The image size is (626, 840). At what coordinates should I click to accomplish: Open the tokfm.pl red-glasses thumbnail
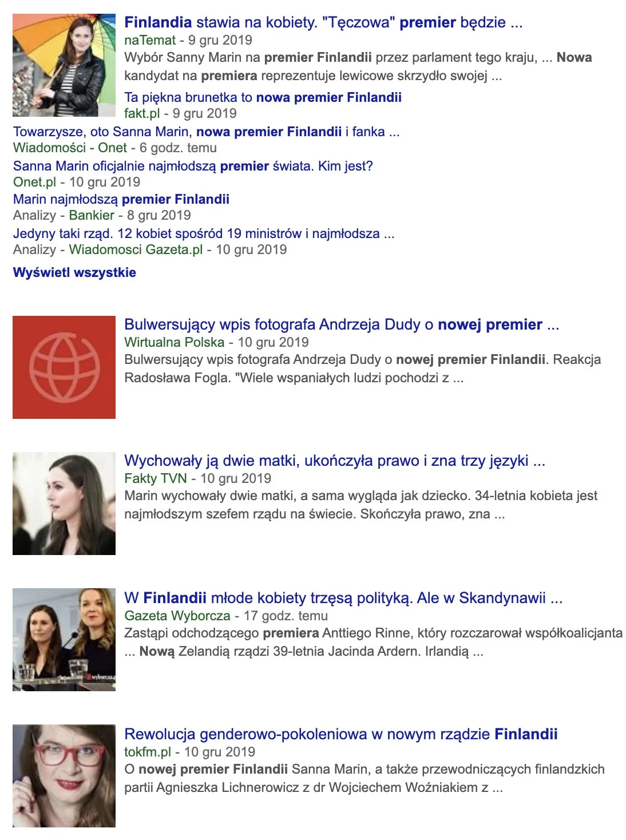click(64, 775)
